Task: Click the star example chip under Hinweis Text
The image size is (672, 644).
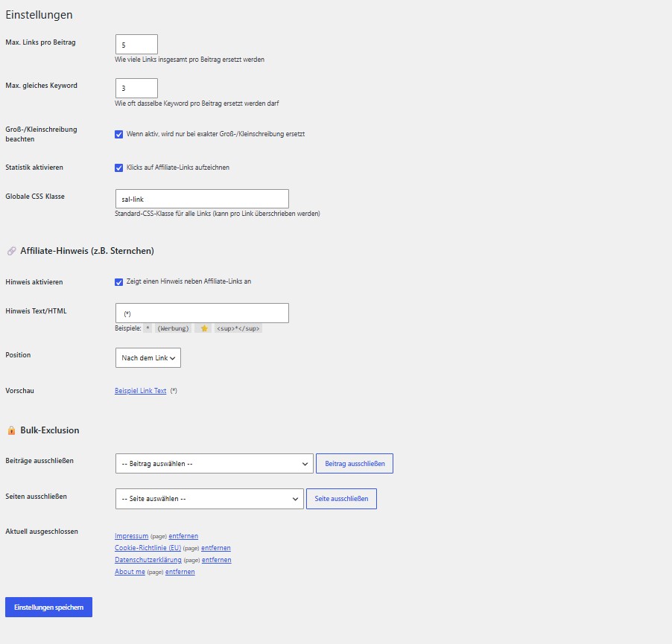Action: [204, 328]
